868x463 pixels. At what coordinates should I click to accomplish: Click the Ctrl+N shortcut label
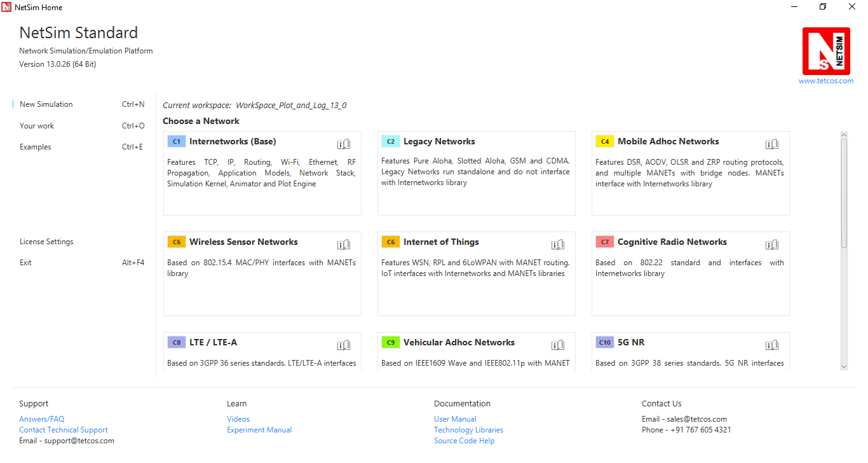point(133,104)
